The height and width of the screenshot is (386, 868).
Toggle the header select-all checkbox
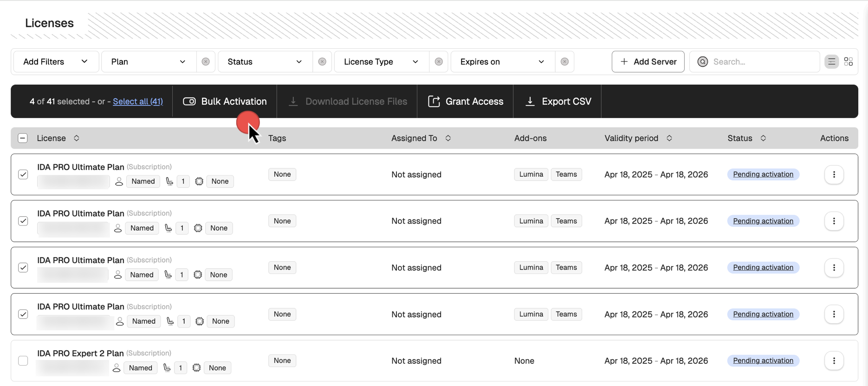tap(23, 138)
